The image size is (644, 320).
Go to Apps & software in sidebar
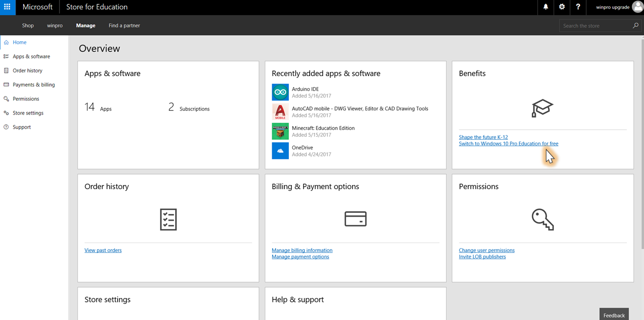point(31,57)
